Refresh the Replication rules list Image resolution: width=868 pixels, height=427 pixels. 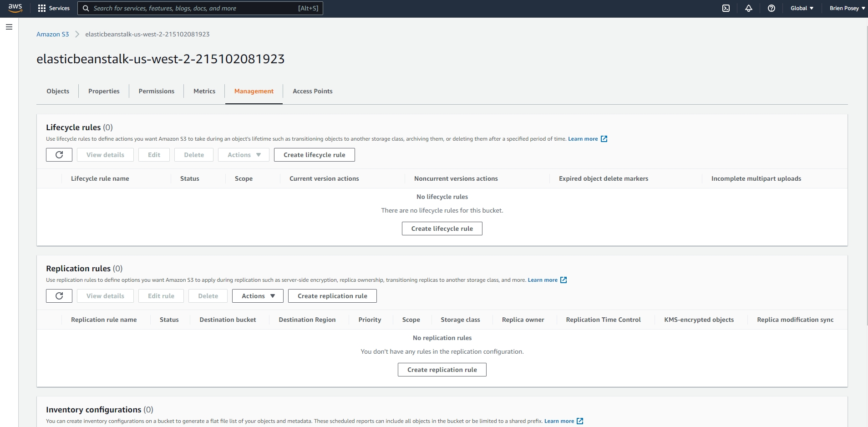59,295
